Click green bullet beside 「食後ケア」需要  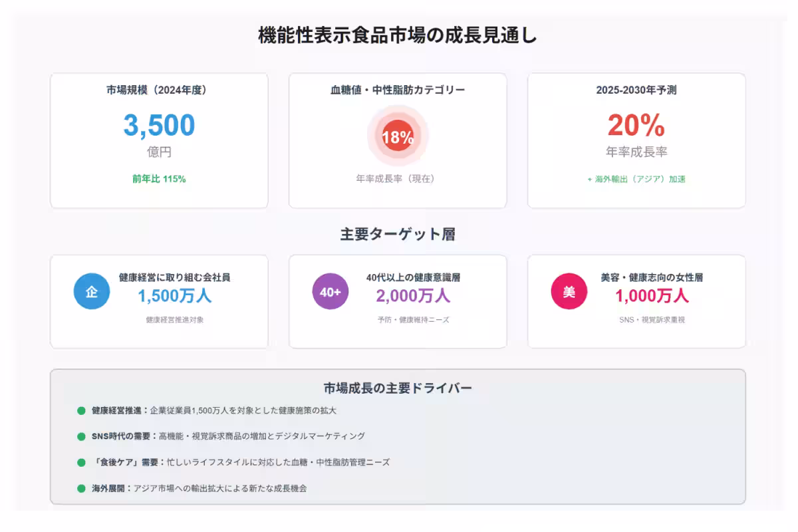click(81, 462)
